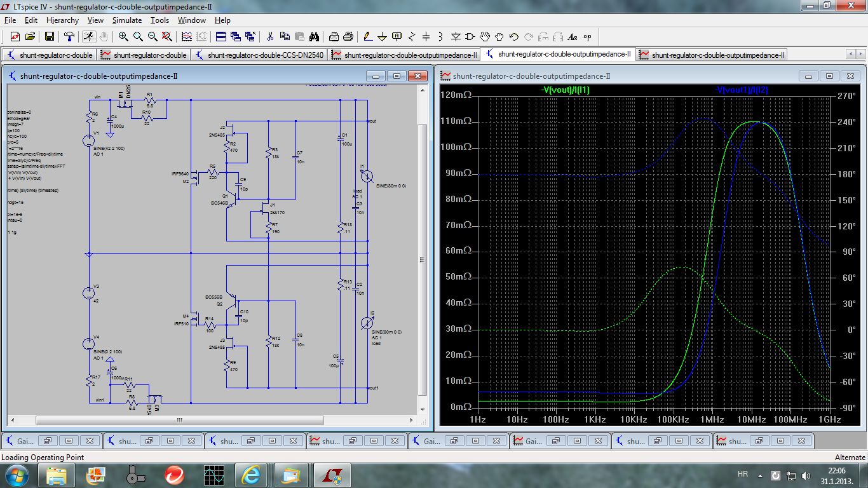Click the 1GHz frequency axis label
Screen dimensions: 868x488
(829, 420)
